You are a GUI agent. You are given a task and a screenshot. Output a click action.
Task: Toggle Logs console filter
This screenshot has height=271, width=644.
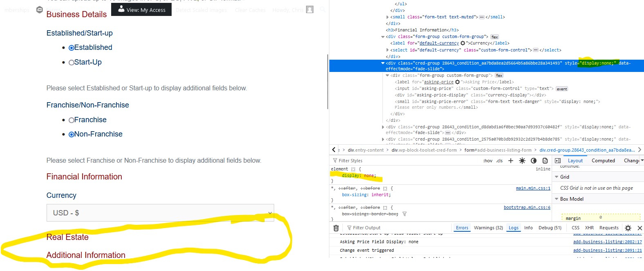514,228
